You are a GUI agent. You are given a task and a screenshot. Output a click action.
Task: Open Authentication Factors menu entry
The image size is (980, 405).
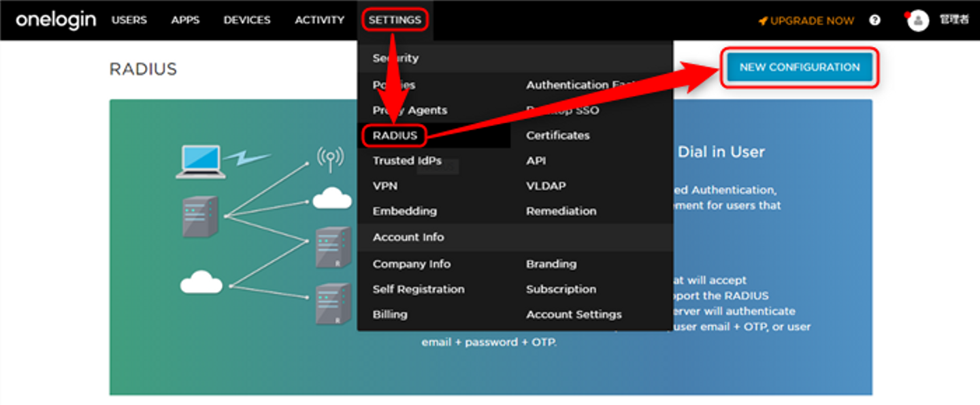point(582,85)
